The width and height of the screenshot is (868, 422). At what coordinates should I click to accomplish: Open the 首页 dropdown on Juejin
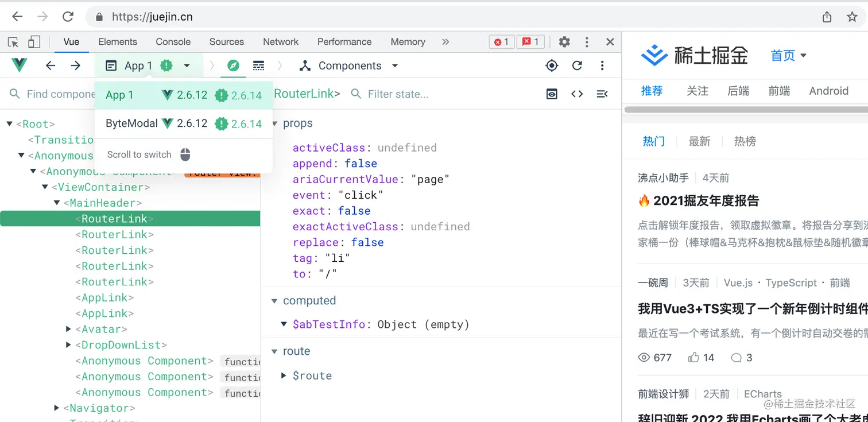788,56
